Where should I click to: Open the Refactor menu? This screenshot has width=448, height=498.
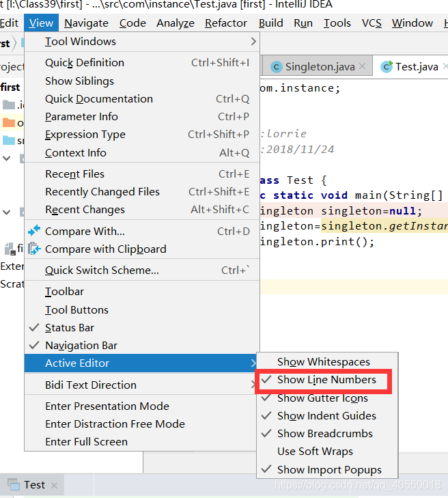click(226, 23)
